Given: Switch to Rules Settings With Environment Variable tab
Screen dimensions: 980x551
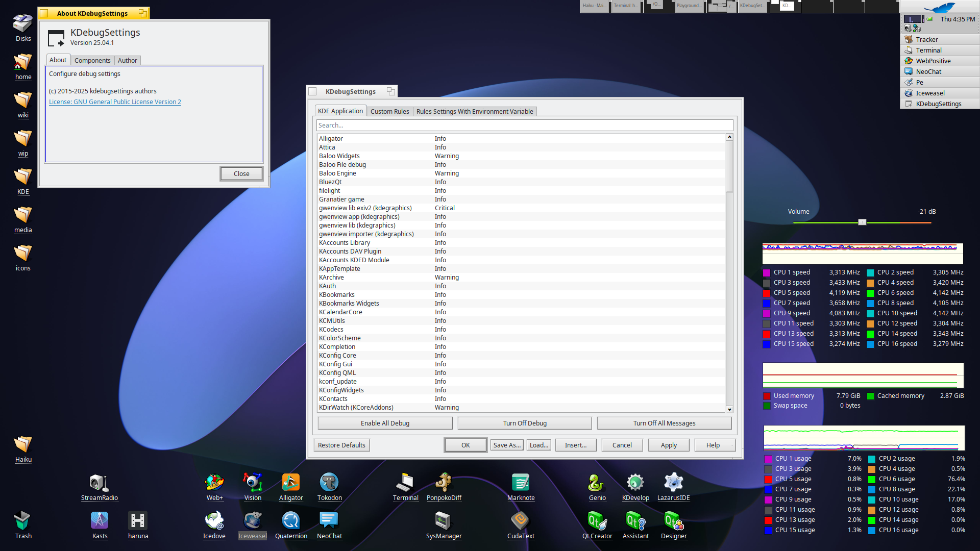Looking at the screenshot, I should [475, 111].
